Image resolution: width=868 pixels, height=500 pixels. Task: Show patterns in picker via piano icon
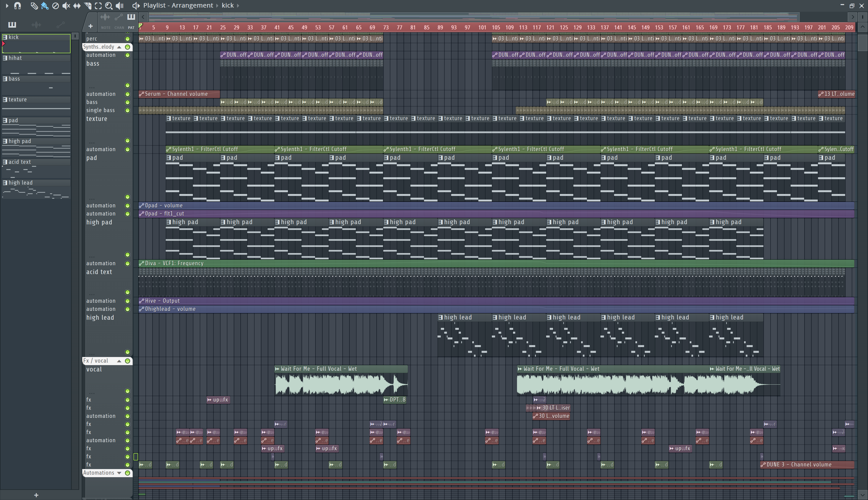(12, 24)
